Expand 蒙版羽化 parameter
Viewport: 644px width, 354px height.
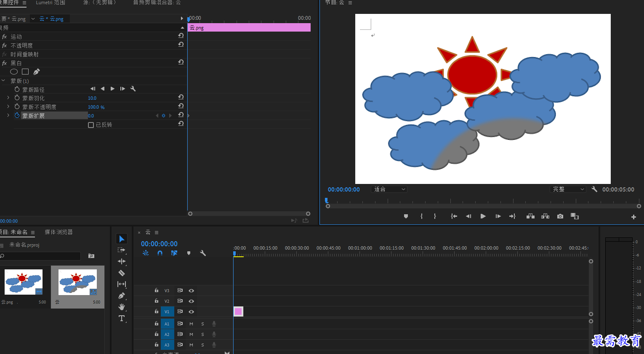[8, 98]
